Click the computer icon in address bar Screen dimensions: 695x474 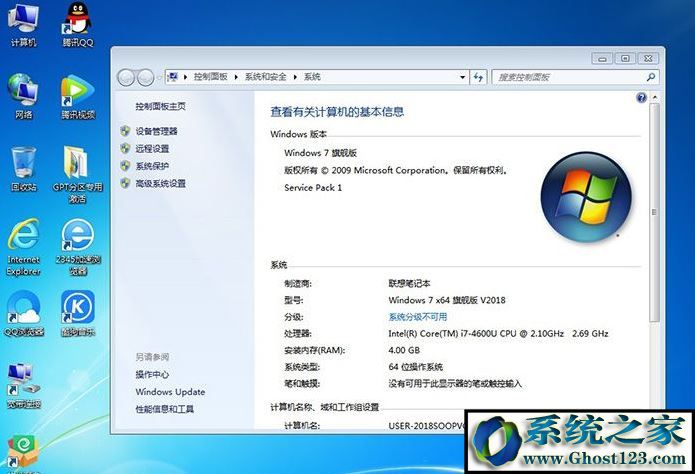tap(173, 77)
